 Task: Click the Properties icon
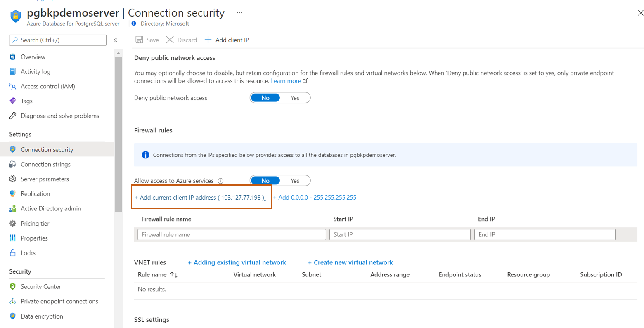click(13, 238)
